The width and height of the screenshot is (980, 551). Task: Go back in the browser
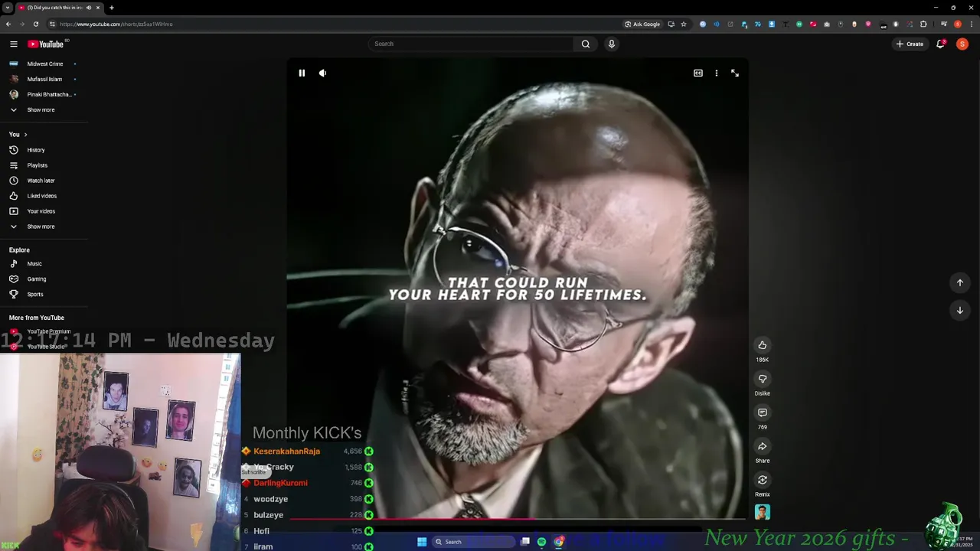(x=8, y=24)
